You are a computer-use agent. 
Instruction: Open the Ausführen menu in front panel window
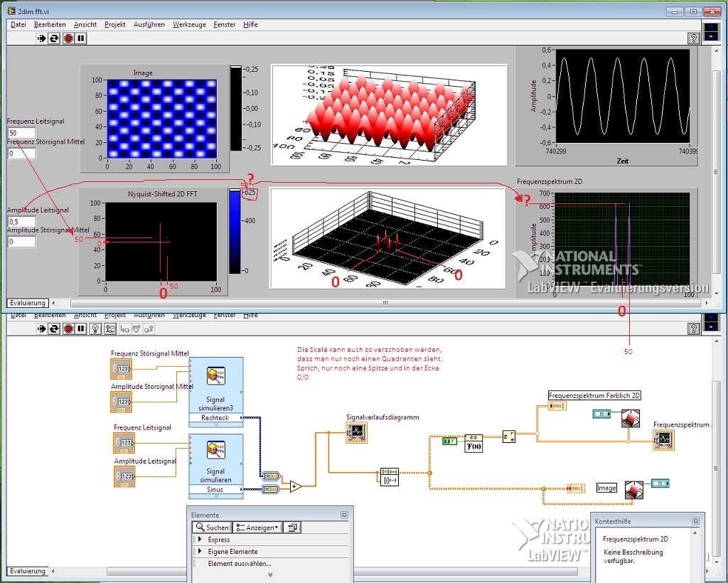point(149,25)
